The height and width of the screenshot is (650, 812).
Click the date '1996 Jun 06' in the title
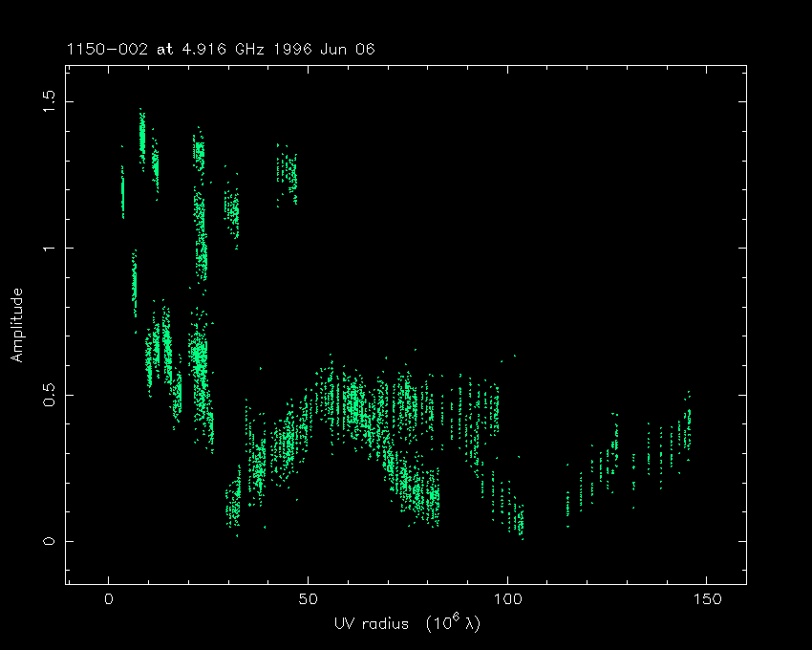(x=333, y=49)
